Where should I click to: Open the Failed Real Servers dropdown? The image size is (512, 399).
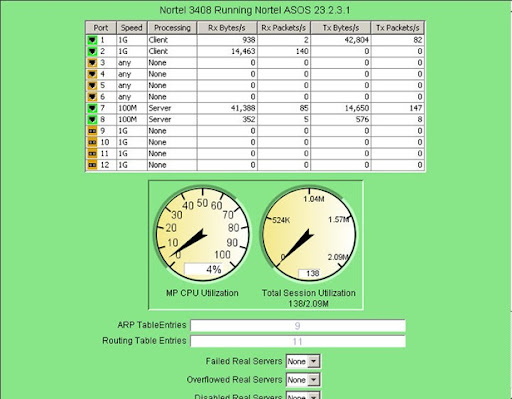(303, 361)
